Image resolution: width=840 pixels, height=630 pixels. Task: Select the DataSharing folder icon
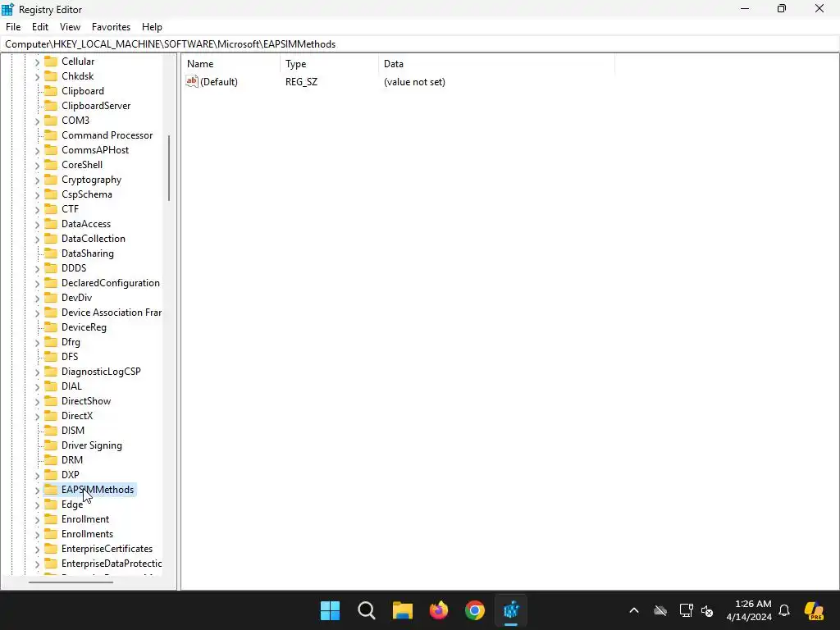pyautogui.click(x=51, y=253)
